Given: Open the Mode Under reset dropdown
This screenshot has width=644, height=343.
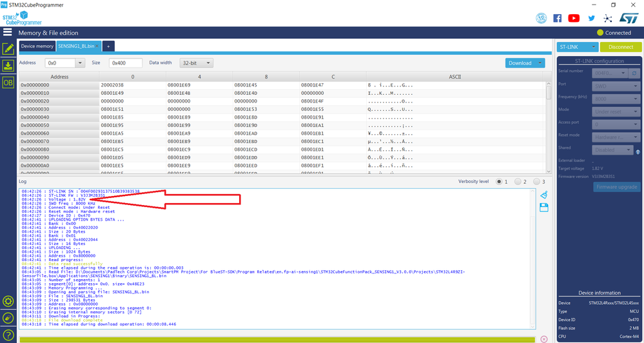Looking at the screenshot, I should point(616,112).
